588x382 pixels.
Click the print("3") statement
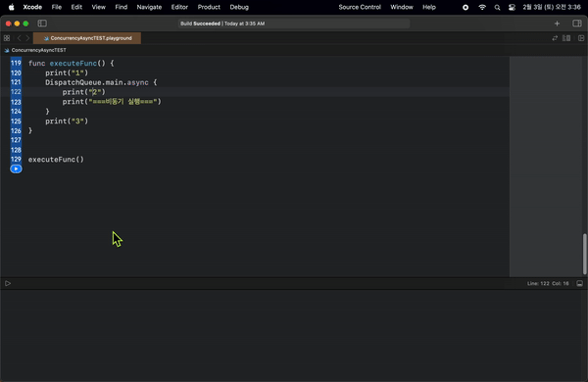(67, 120)
